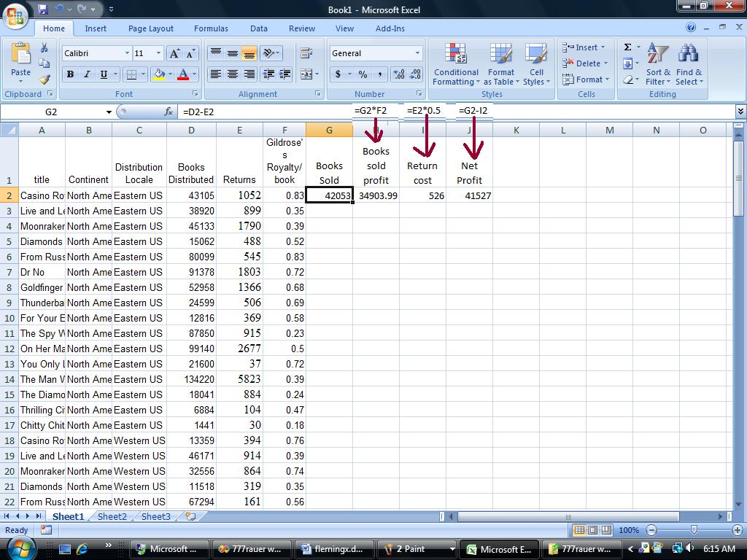Click Format cells button
The width and height of the screenshot is (747, 560).
[586, 79]
